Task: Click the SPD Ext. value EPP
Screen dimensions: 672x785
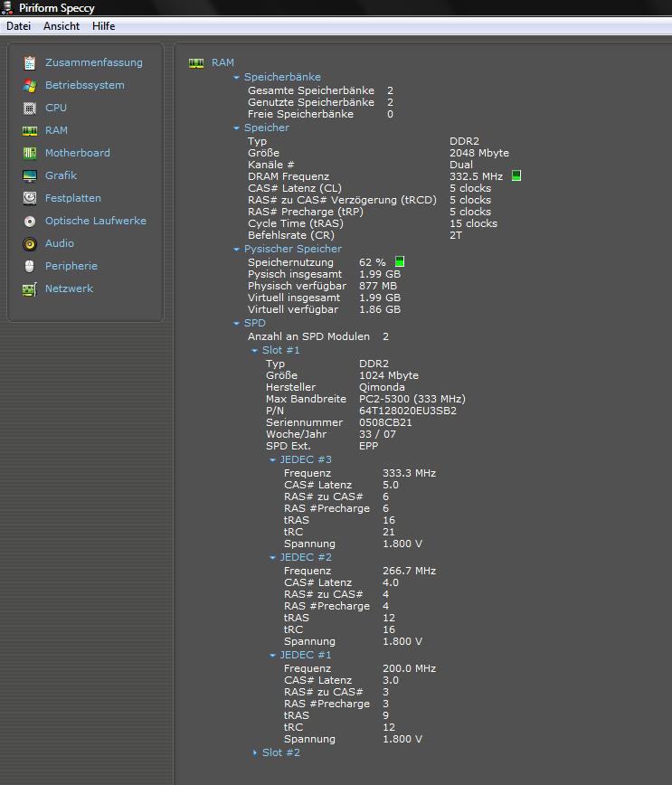Action: point(368,446)
